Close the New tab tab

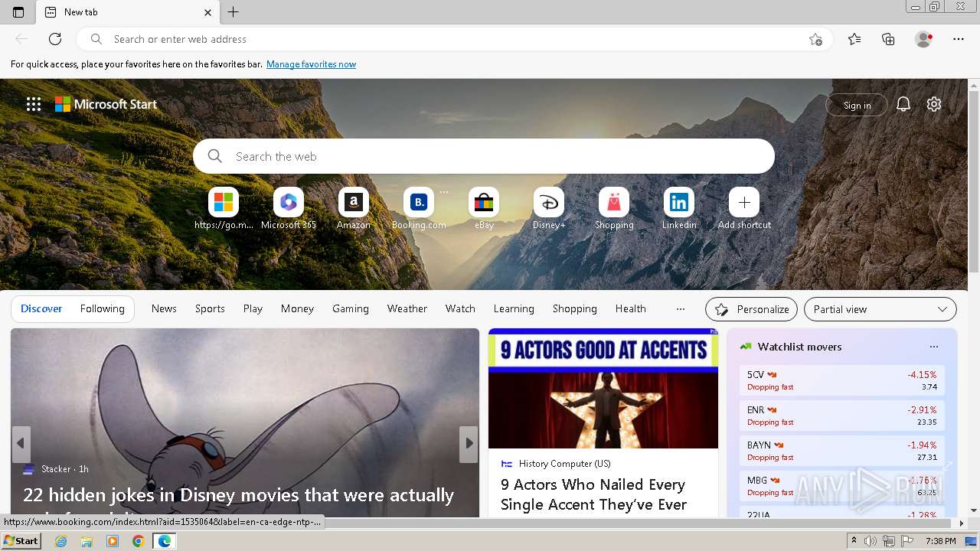[x=208, y=12]
